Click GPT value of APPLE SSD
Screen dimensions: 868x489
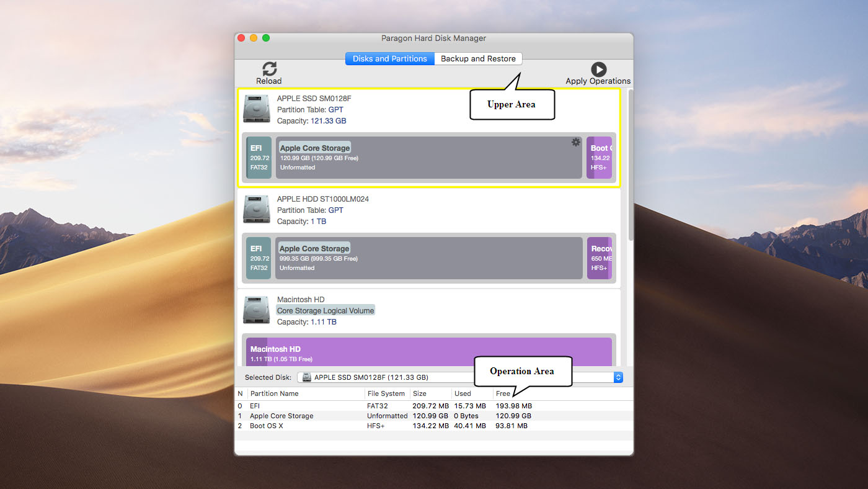coord(335,110)
